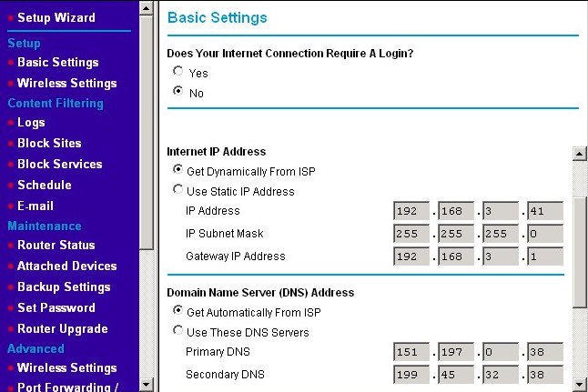
Task: Click IP Address first octet field 192
Action: coord(411,211)
